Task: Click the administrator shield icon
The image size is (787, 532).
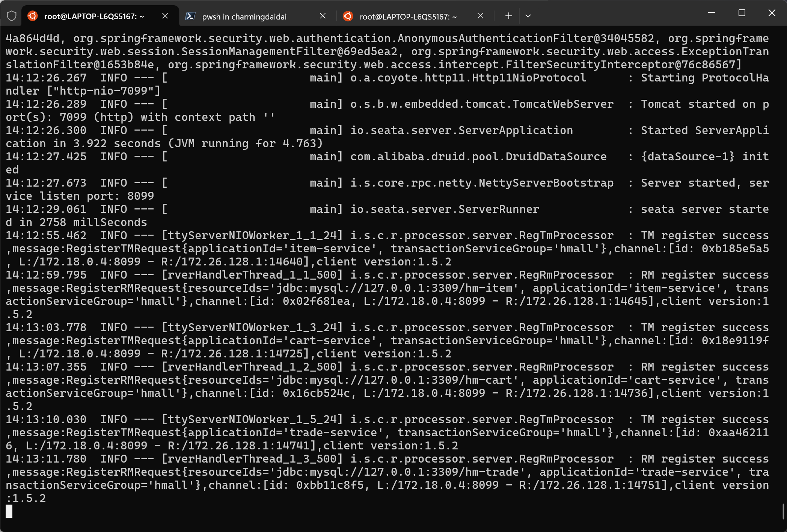Action: point(12,16)
